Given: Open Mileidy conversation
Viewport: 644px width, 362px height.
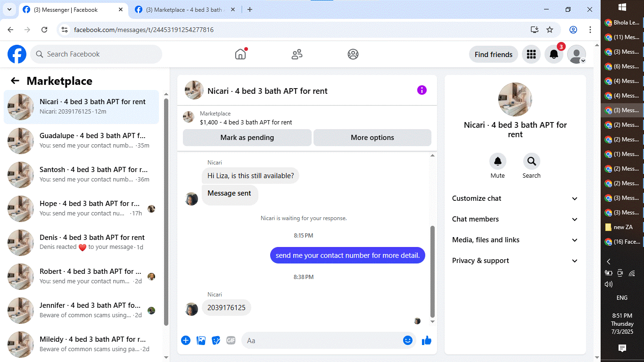Looking at the screenshot, I should 82,344.
